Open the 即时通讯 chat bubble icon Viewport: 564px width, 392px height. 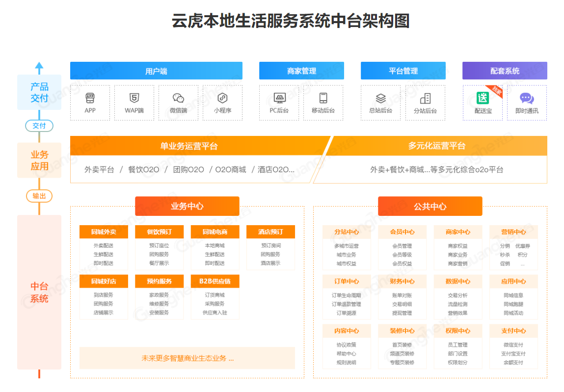point(527,98)
